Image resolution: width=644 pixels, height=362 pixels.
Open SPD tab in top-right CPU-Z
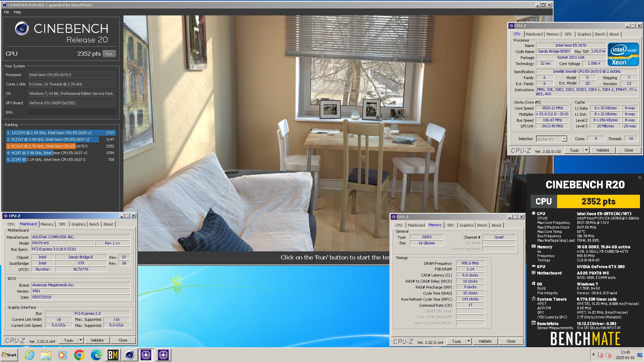(568, 34)
